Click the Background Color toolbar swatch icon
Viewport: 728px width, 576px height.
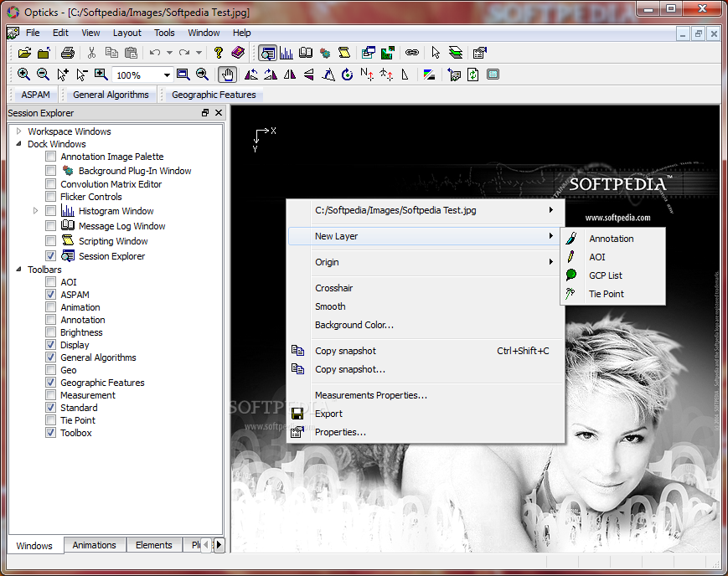pos(429,75)
